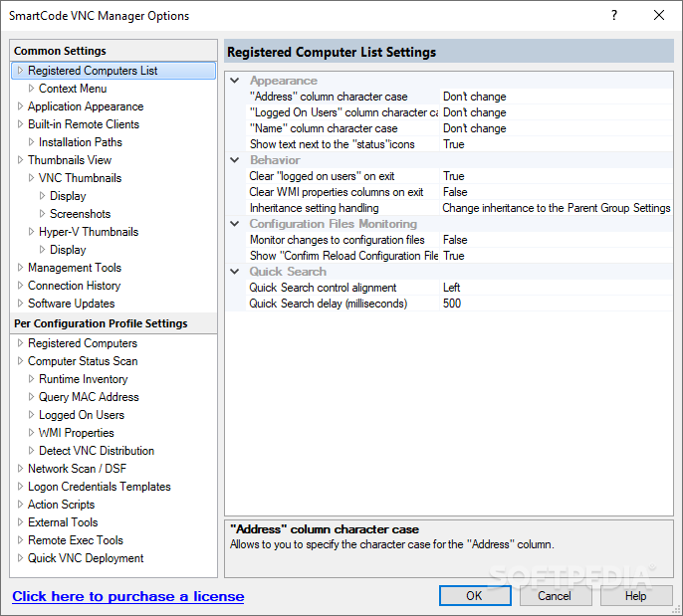Open Management Tools settings
Screen dimensions: 683x616
(x=75, y=268)
